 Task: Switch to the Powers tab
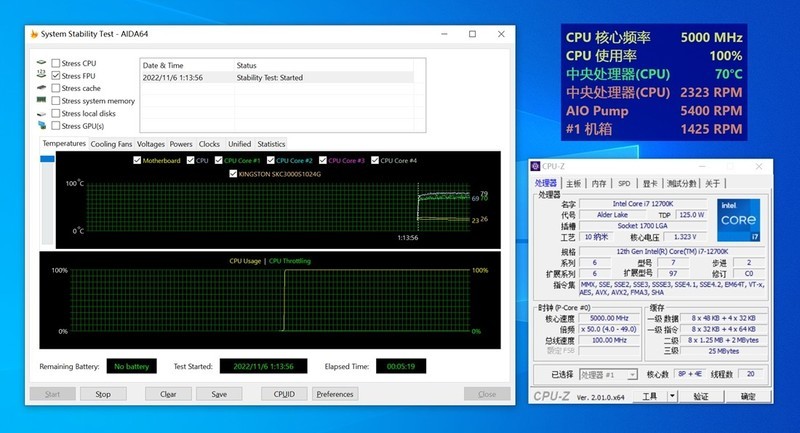click(181, 144)
